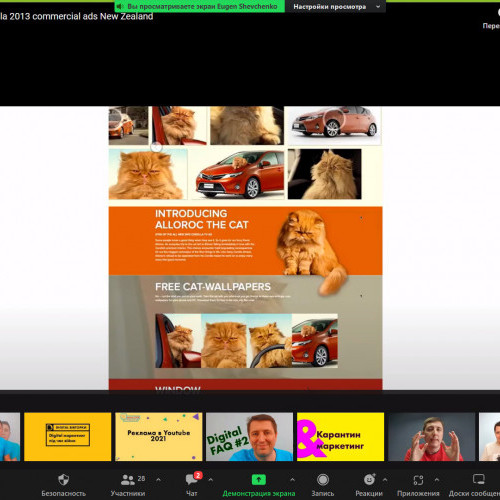Open the Security shield icon
This screenshot has width=500, height=500.
(63, 480)
